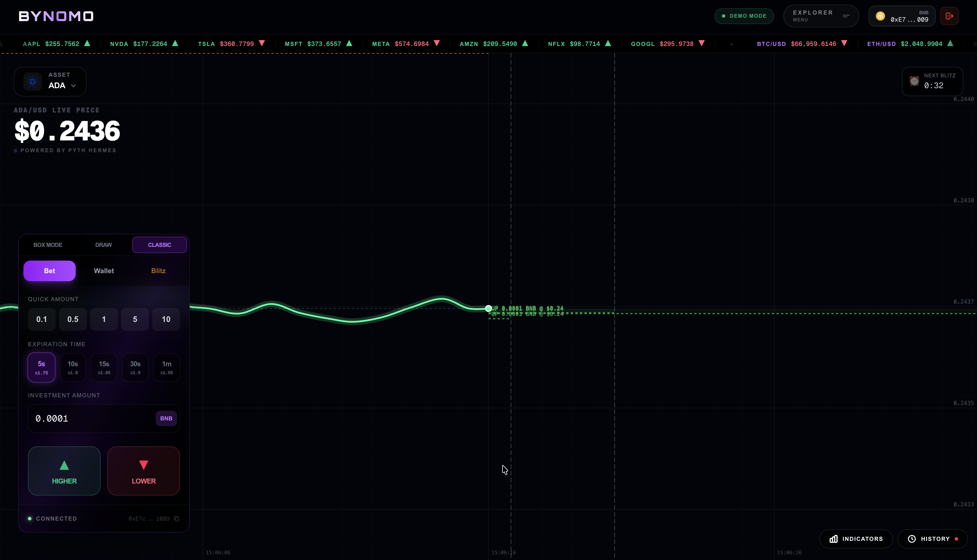Open the Wallet section
Screen dimensions: 977x560
click(x=103, y=271)
